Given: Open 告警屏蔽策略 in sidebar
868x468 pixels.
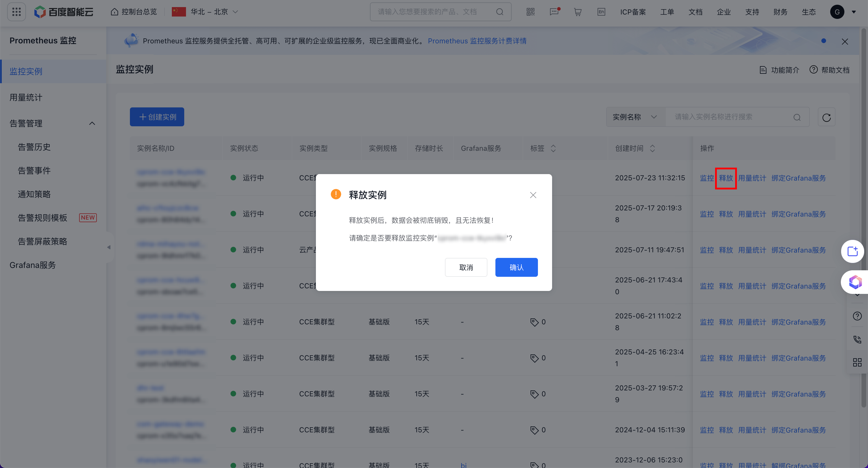Looking at the screenshot, I should click(43, 241).
